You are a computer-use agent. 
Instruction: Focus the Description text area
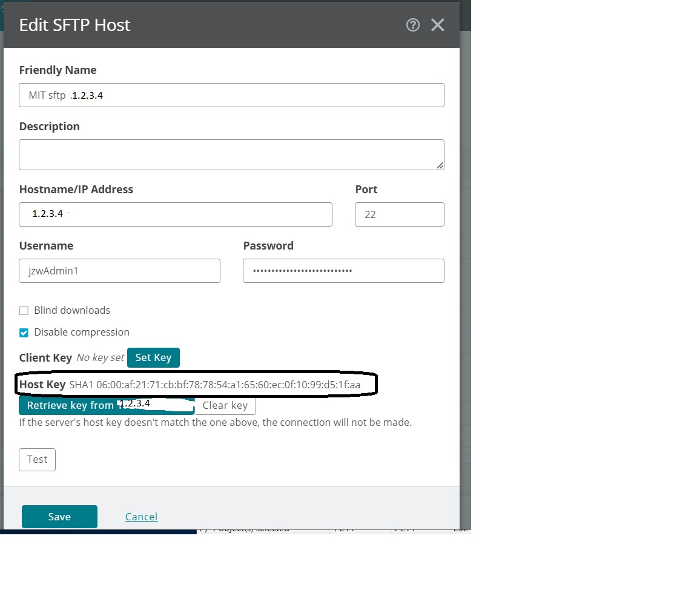[231, 154]
